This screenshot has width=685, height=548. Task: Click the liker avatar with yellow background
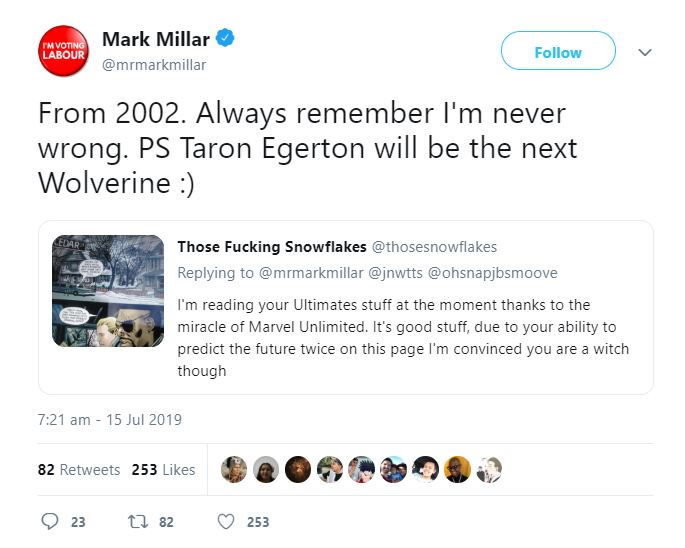(457, 469)
